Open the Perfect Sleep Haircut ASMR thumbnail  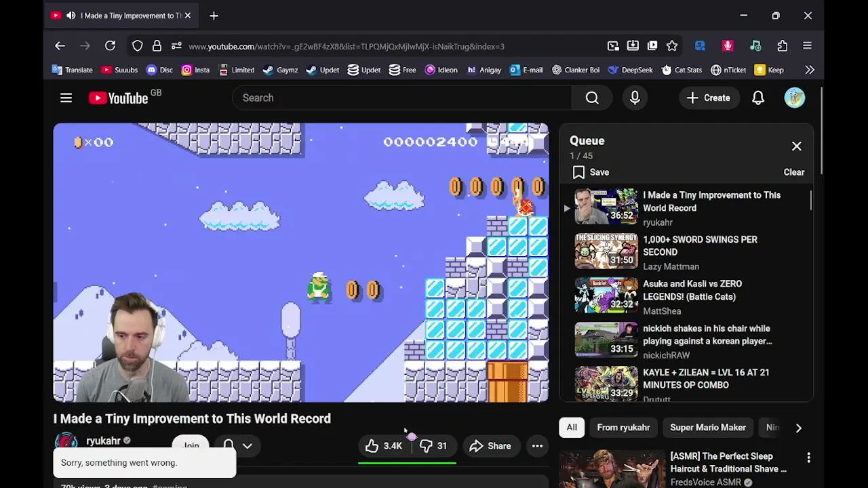point(612,469)
